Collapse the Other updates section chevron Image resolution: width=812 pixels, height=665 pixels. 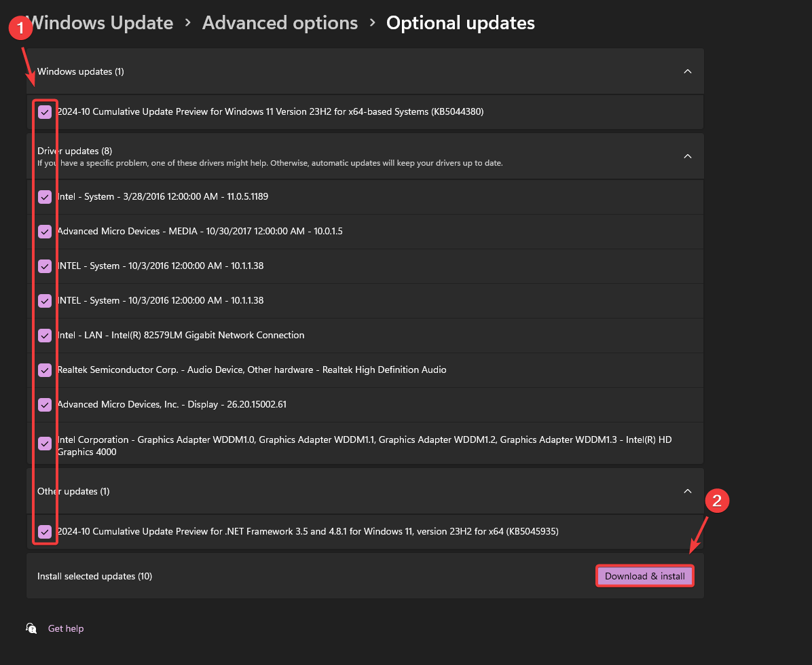(x=687, y=491)
